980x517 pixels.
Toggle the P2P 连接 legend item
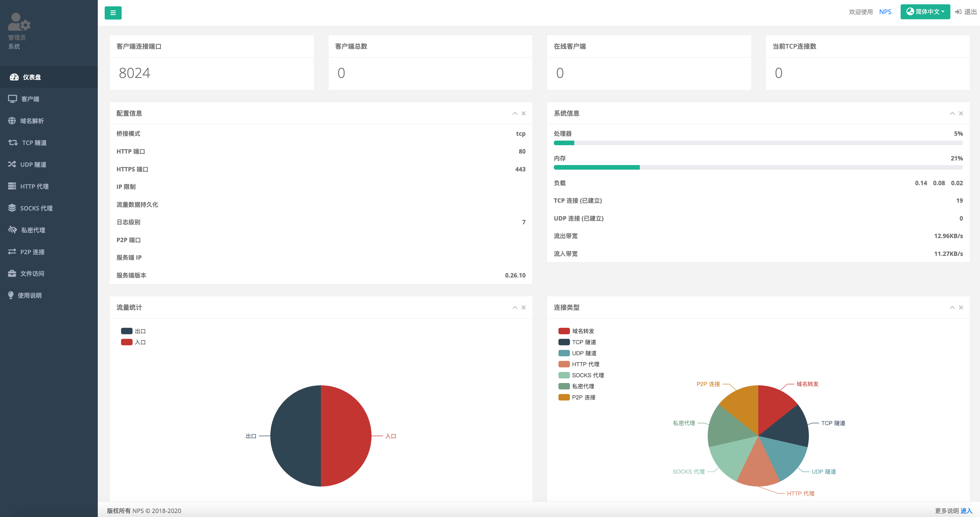577,397
